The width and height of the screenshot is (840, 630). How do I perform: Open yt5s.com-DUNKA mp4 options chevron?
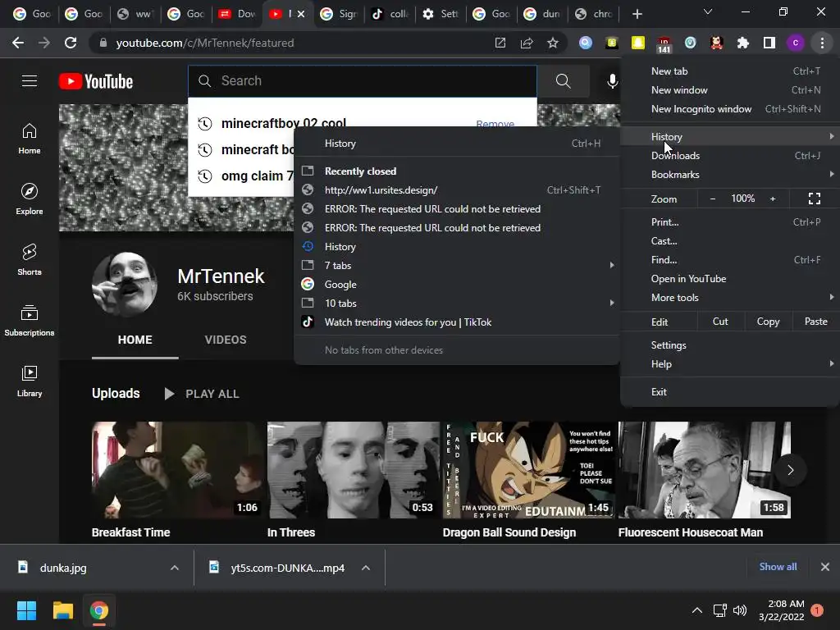tap(366, 568)
